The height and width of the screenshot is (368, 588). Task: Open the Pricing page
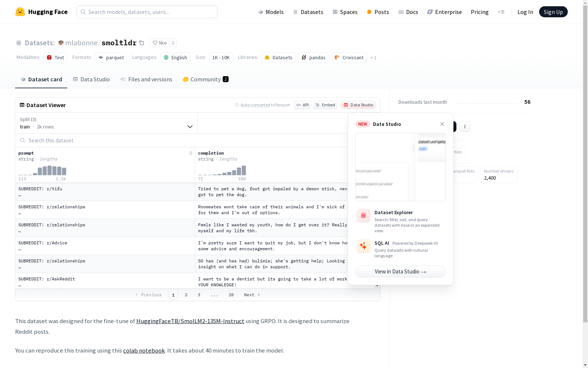pos(480,12)
